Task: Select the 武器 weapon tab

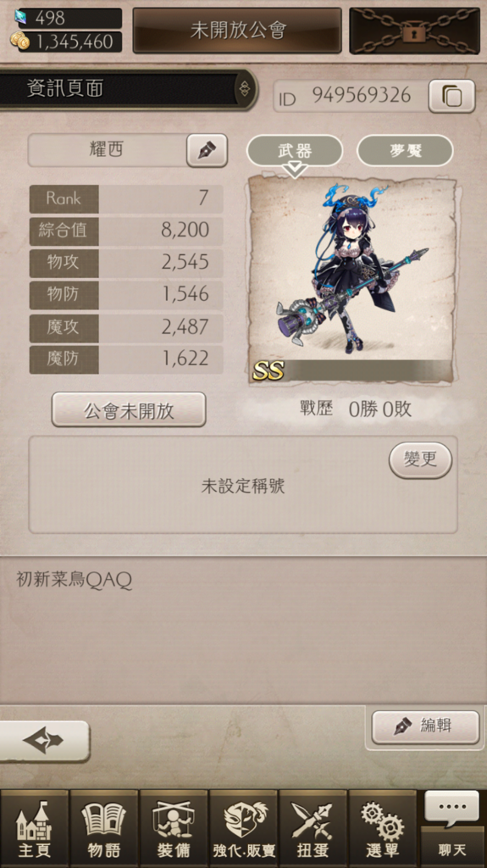Action: [295, 151]
